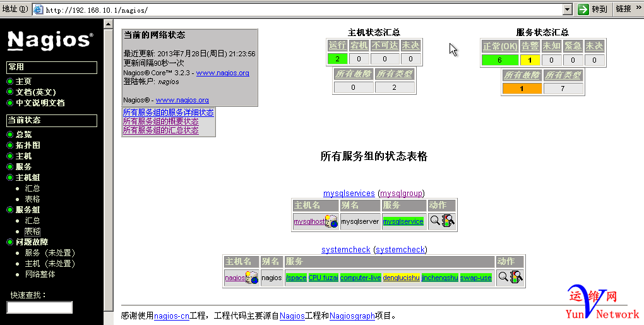Click the URL address field
Image resolution: width=644 pixels, height=325 pixels.
303,10
